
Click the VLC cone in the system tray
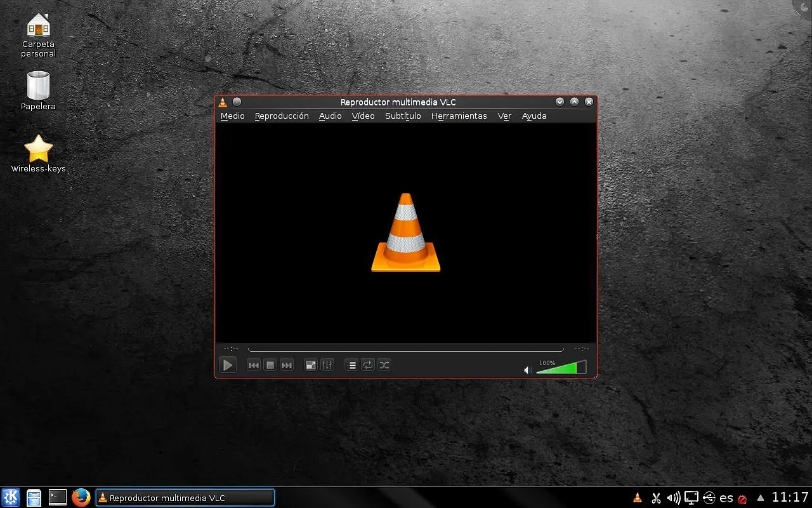tap(638, 498)
